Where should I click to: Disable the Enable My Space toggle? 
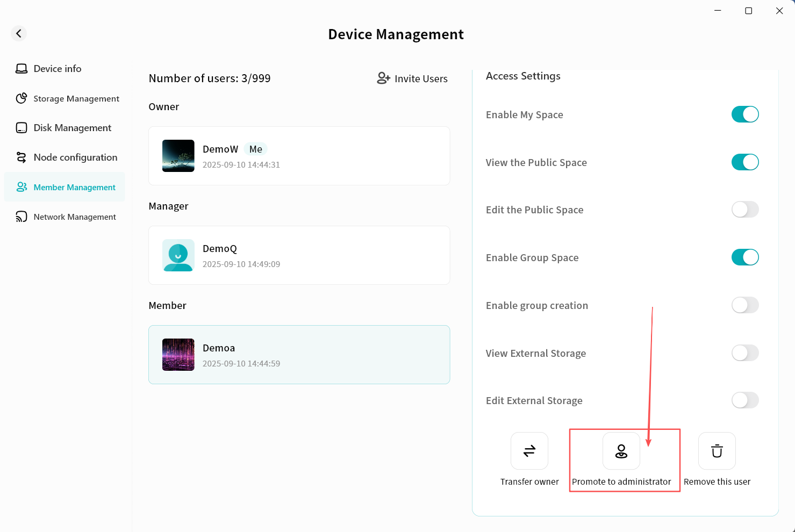(745, 114)
